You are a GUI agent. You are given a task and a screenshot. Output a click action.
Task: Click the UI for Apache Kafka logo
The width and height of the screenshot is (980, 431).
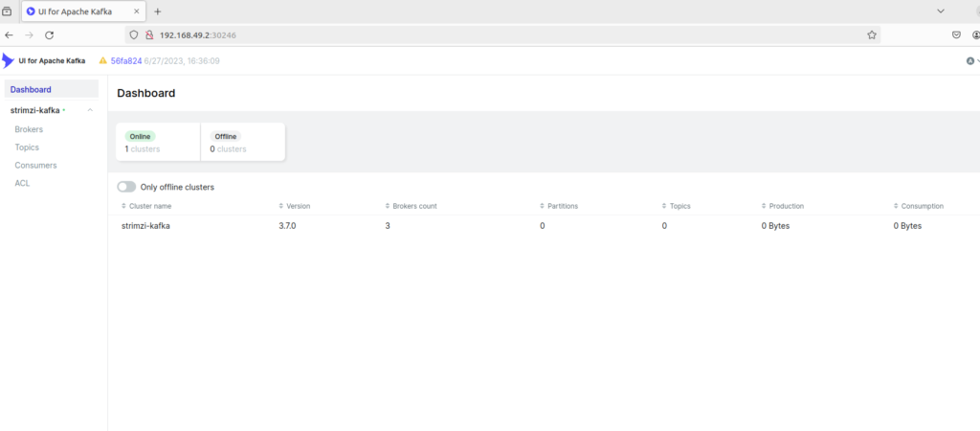pos(9,60)
